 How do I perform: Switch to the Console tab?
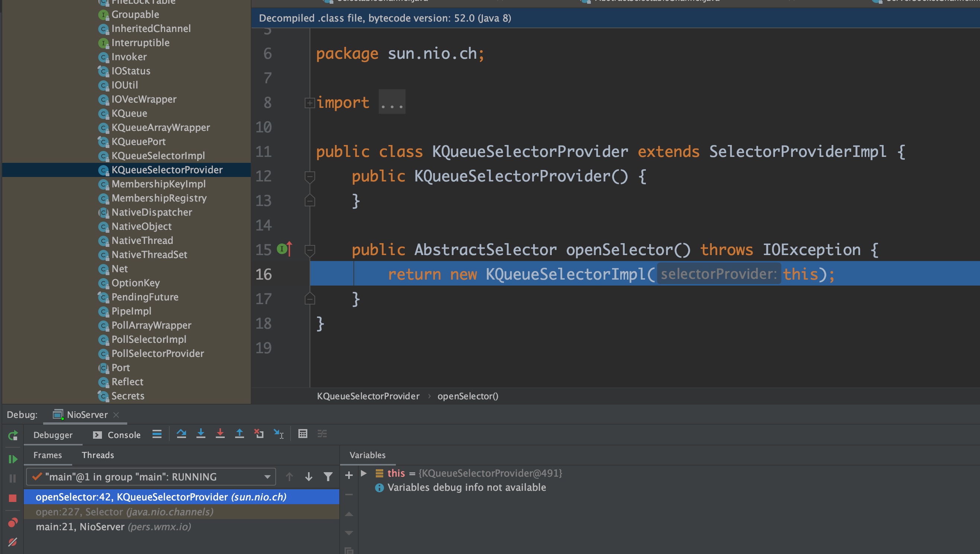click(x=124, y=435)
